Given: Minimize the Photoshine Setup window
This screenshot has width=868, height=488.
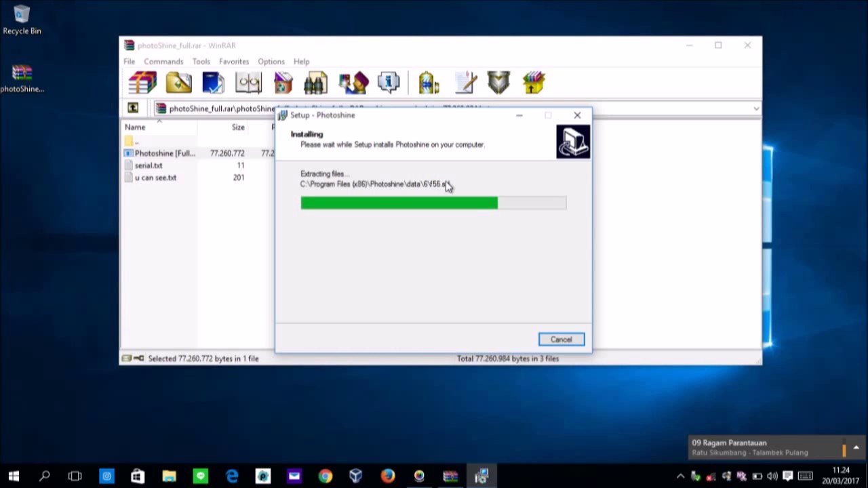Looking at the screenshot, I should pyautogui.click(x=519, y=115).
